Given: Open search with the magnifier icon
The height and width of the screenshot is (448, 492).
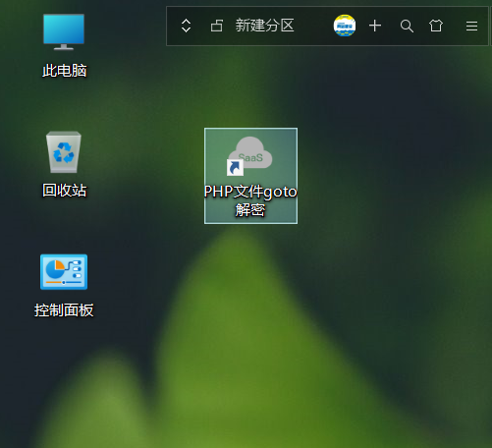Looking at the screenshot, I should point(407,26).
